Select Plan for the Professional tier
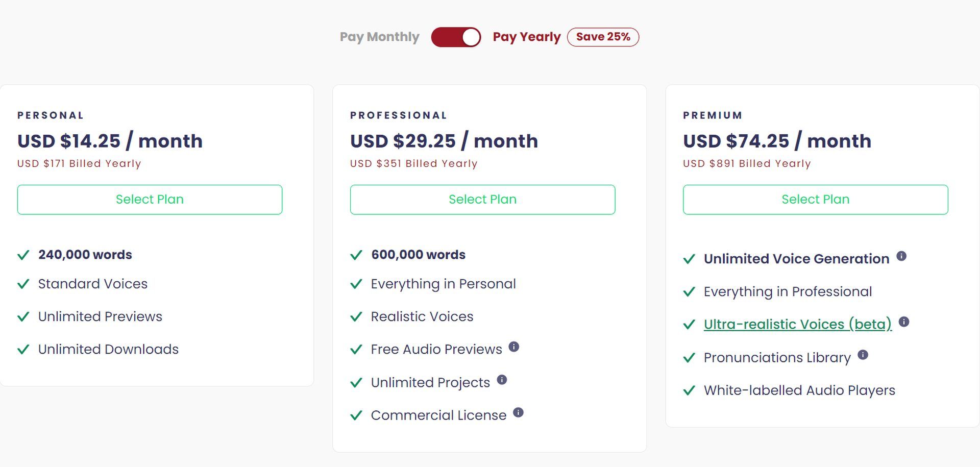Viewport: 980px width, 467px height. pyautogui.click(x=482, y=200)
